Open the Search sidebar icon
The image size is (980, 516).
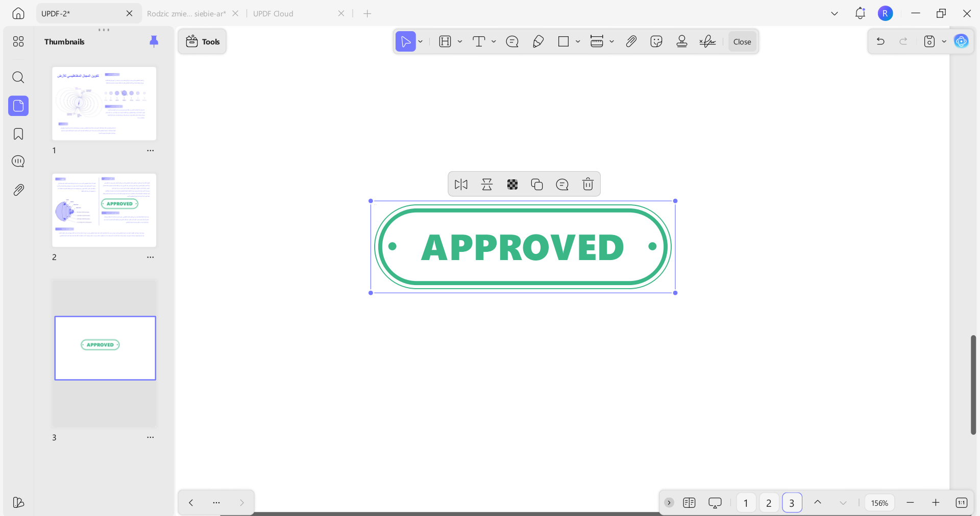click(x=18, y=77)
